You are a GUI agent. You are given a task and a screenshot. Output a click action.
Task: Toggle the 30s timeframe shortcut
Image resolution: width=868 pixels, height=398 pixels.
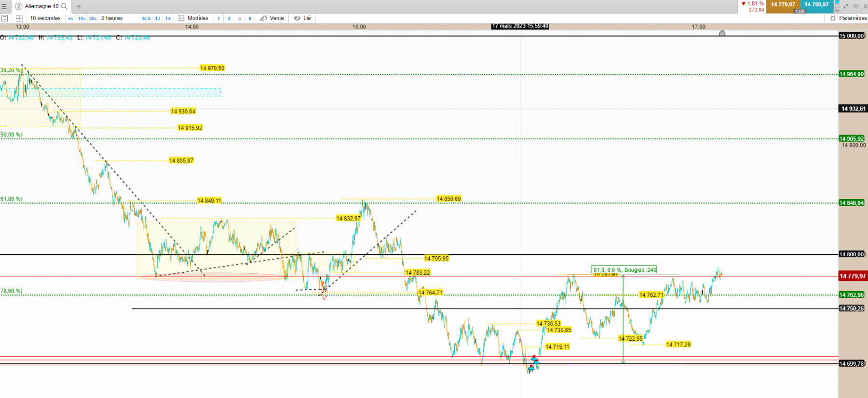tap(93, 18)
